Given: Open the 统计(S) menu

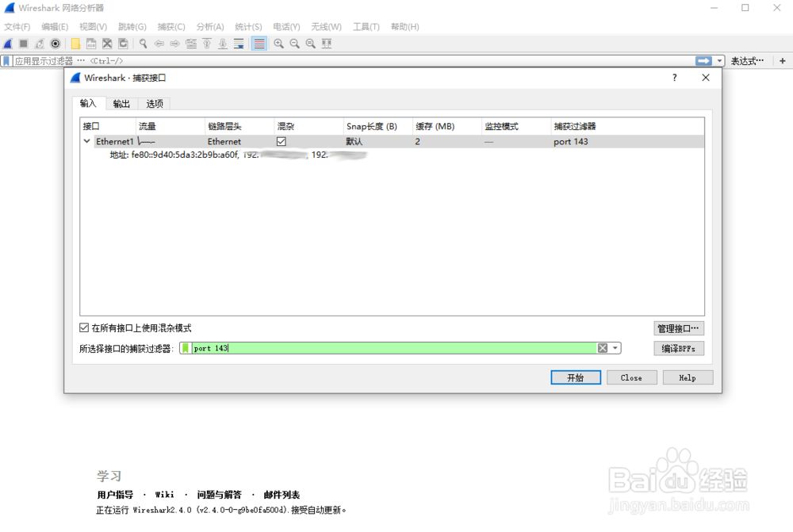Looking at the screenshot, I should click(x=248, y=27).
